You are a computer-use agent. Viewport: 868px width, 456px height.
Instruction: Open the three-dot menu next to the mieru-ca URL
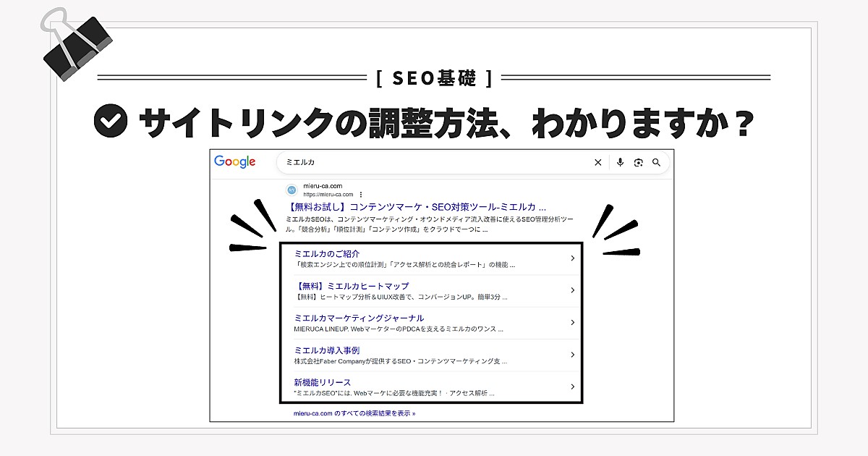coord(361,195)
